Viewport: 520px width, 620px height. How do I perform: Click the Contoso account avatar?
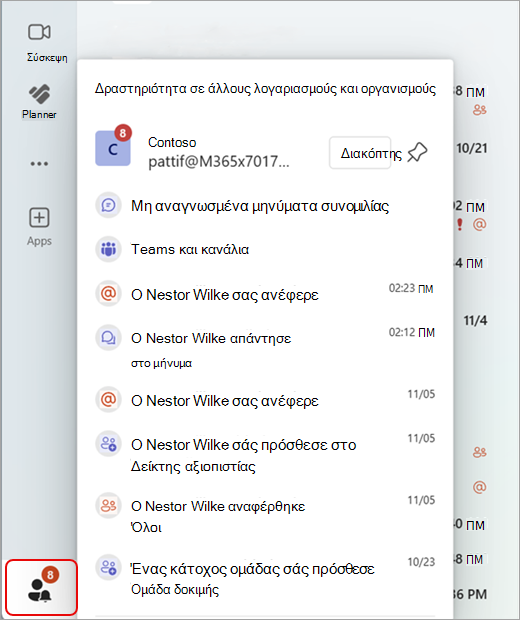coord(113,148)
